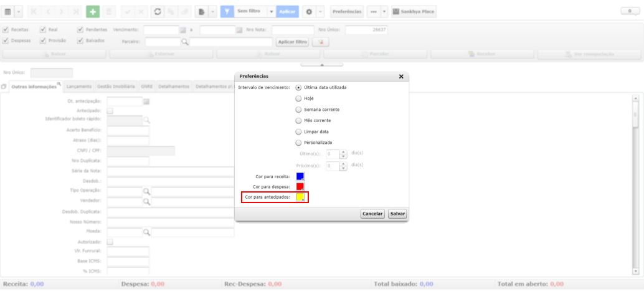Select the Personalizado radio option

click(298, 143)
